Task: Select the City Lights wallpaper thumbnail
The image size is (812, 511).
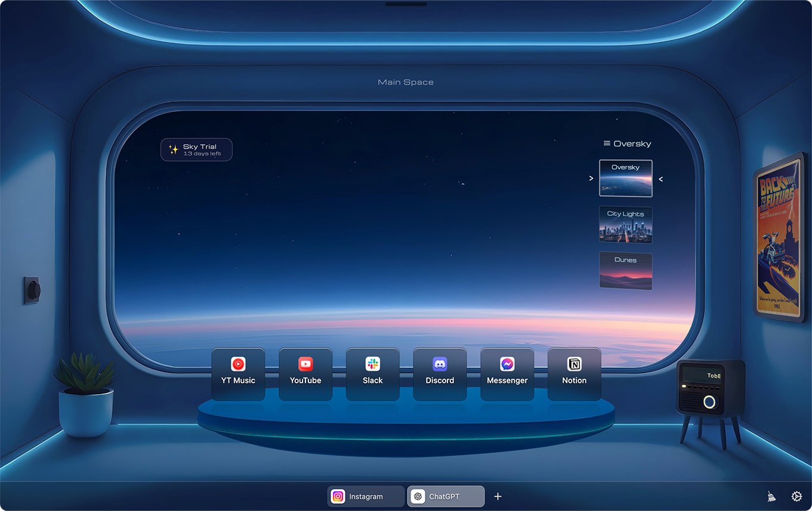Action: coord(625,225)
